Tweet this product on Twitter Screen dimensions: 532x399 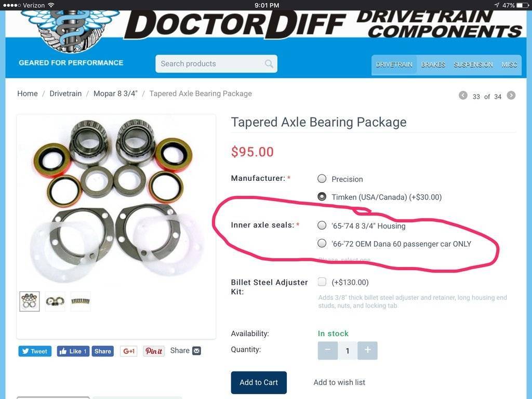35,351
